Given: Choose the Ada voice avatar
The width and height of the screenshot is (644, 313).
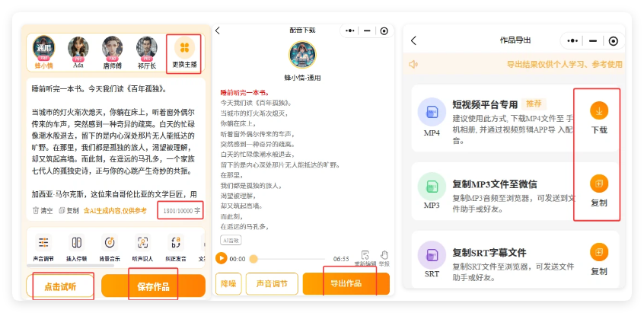Looking at the screenshot, I should click(x=78, y=48).
